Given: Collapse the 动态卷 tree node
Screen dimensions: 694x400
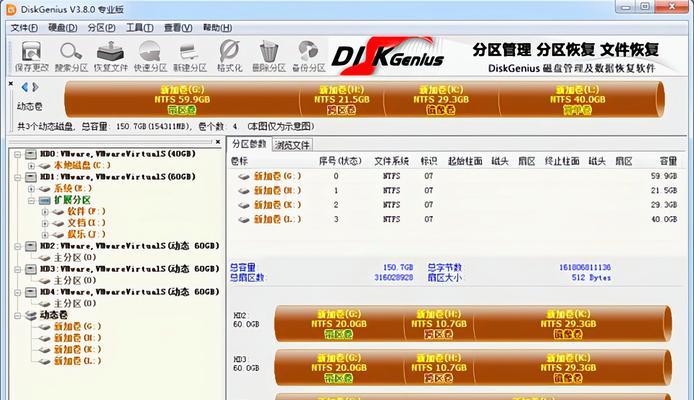Looking at the screenshot, I should (x=18, y=315).
